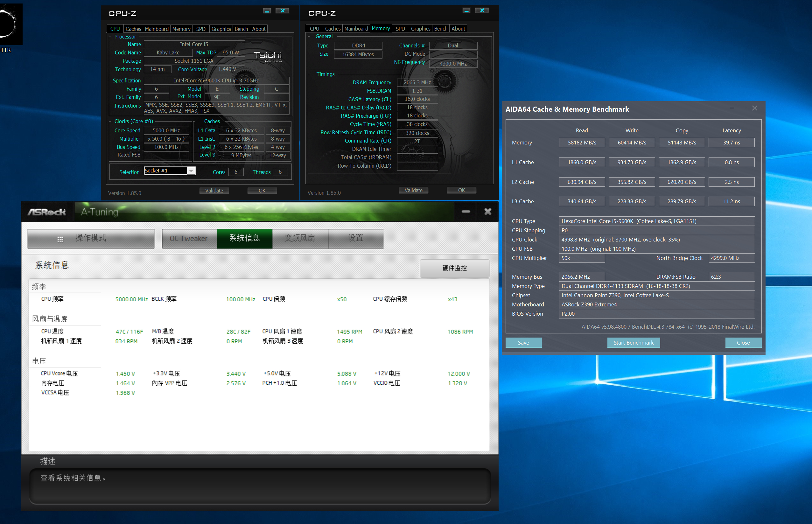Click Validate in the left CPU-Z window
This screenshot has height=524, width=812.
coord(214,191)
